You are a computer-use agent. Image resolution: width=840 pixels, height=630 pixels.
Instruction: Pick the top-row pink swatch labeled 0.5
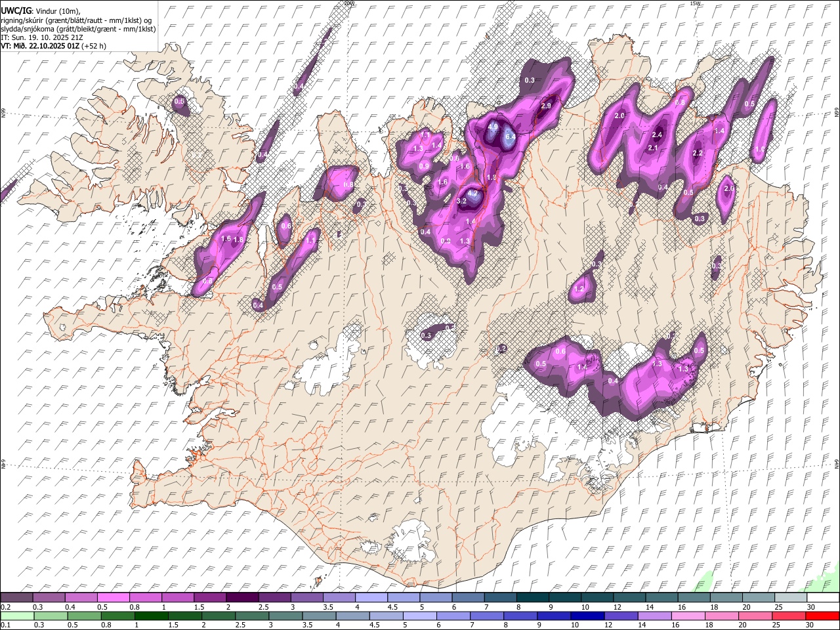[x=113, y=597]
